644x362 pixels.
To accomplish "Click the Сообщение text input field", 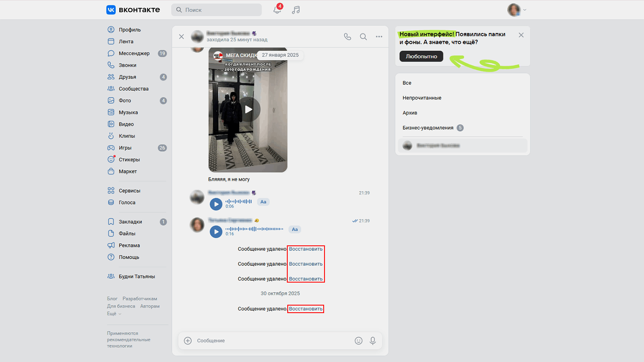I will pyautogui.click(x=272, y=341).
